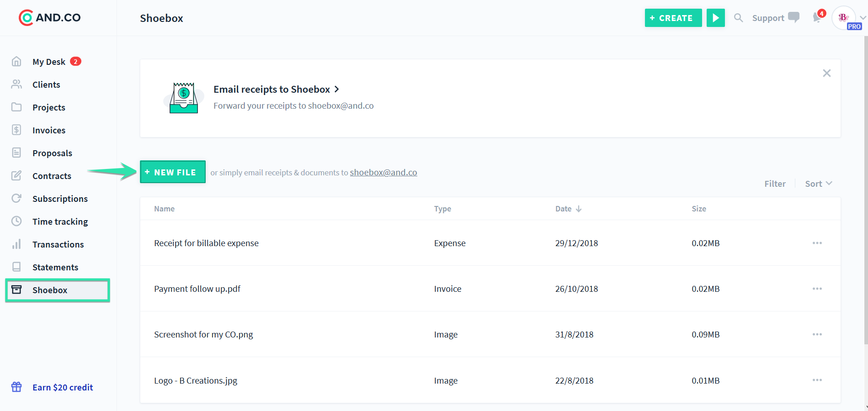
Task: Click the New File button
Action: (x=173, y=172)
